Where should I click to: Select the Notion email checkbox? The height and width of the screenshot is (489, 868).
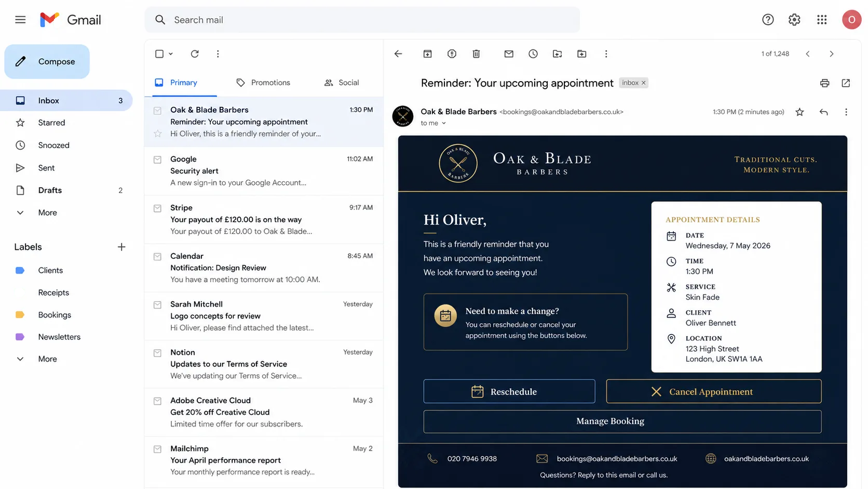(x=157, y=353)
